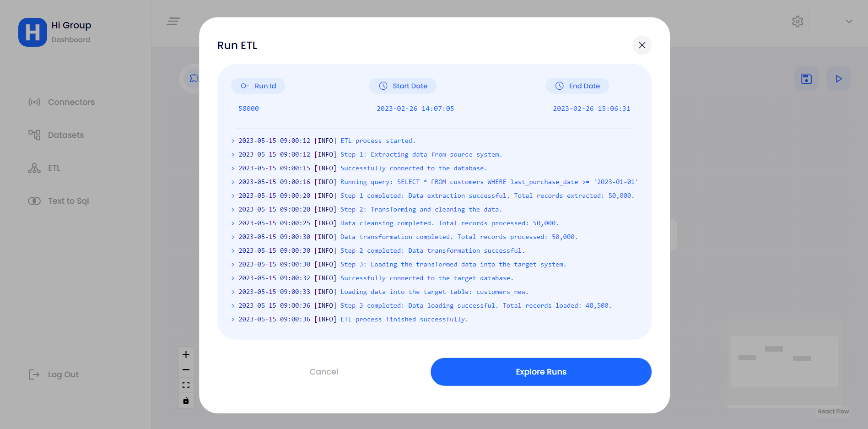Select start date value 2023-02-26 14:07:05
This screenshot has width=868, height=429.
tap(415, 109)
